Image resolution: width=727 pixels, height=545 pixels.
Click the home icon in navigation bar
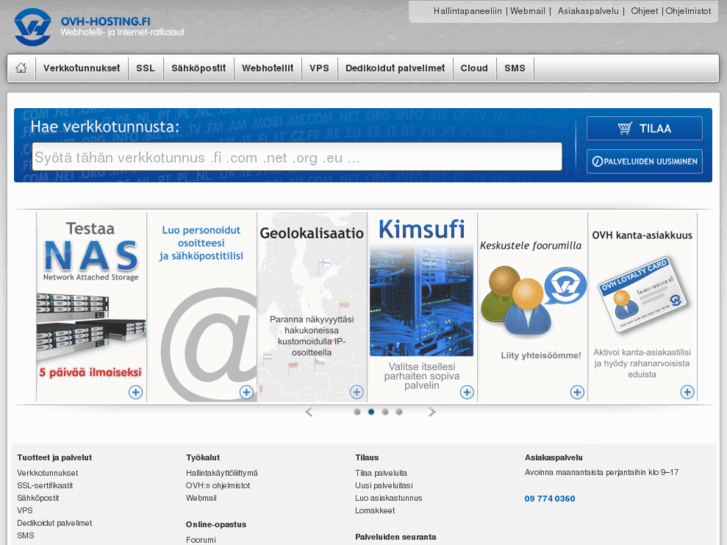click(21, 68)
